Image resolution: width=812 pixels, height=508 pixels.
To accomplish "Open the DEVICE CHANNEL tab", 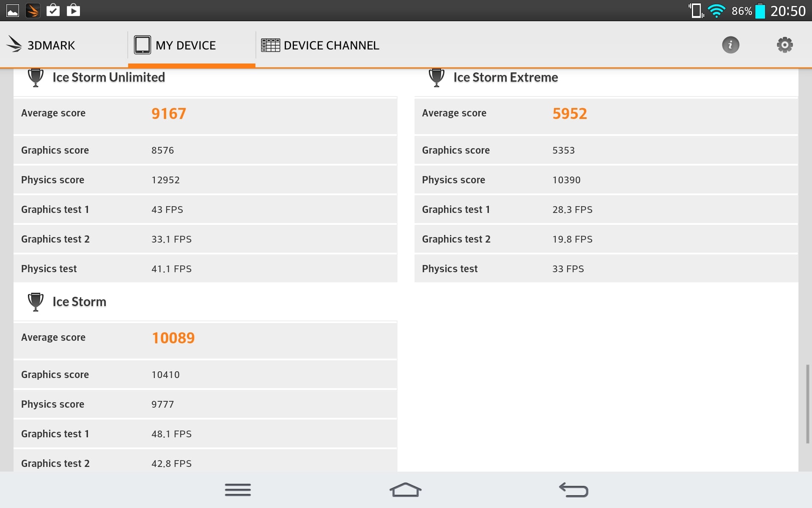I will tap(320, 45).
